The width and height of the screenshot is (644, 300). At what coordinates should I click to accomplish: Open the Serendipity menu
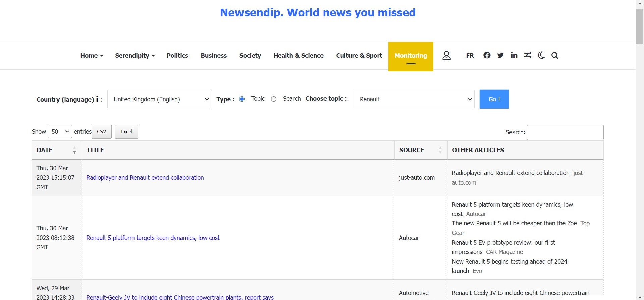(x=135, y=56)
